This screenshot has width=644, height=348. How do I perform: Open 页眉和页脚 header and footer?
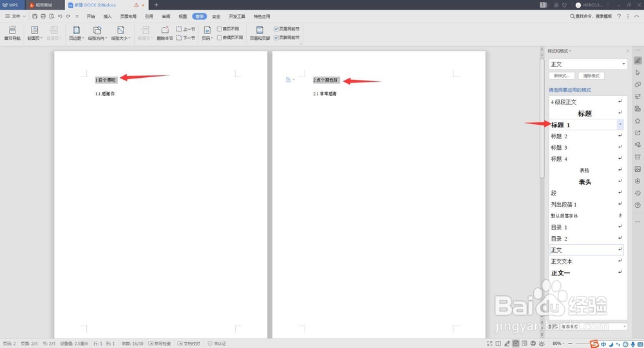(260, 33)
